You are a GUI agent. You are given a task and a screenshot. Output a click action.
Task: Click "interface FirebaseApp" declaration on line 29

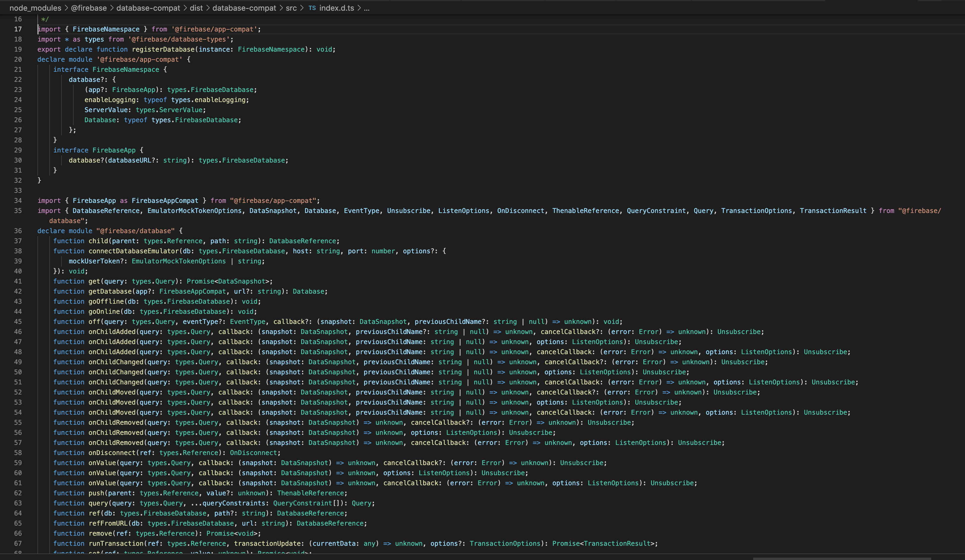pyautogui.click(x=94, y=150)
